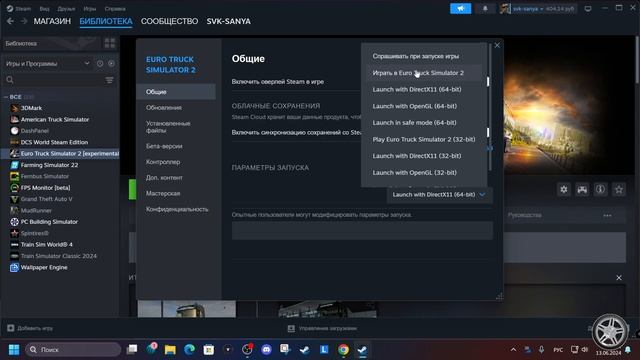Open the SVK-SANYA profile tab

pos(229,21)
